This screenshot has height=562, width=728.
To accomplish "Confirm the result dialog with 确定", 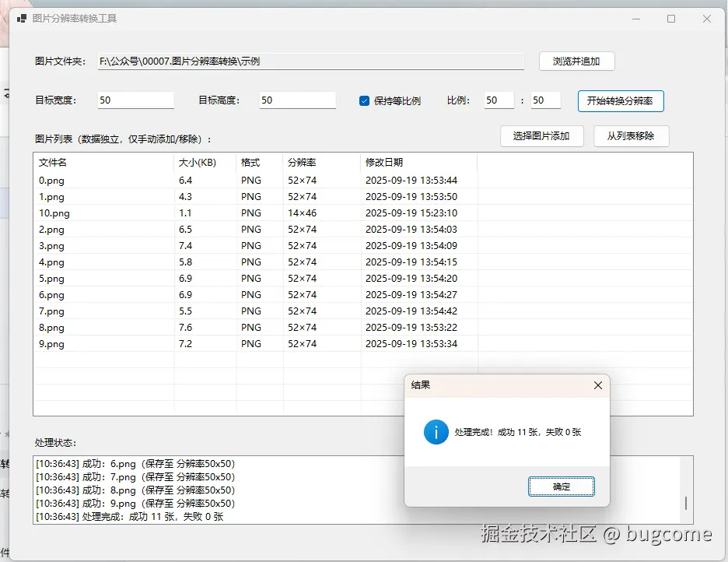I will point(562,486).
